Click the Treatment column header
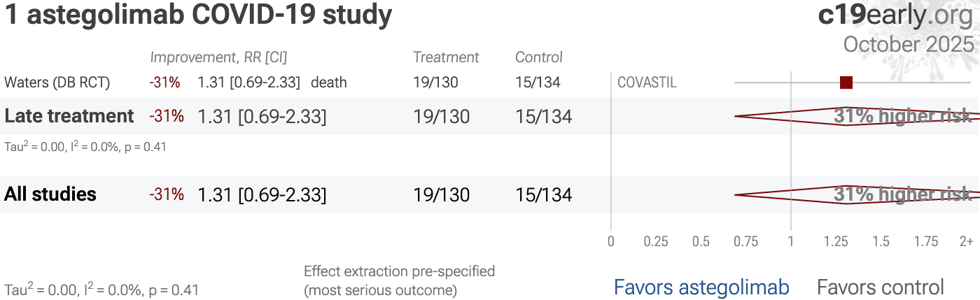980x300 pixels. [x=446, y=57]
